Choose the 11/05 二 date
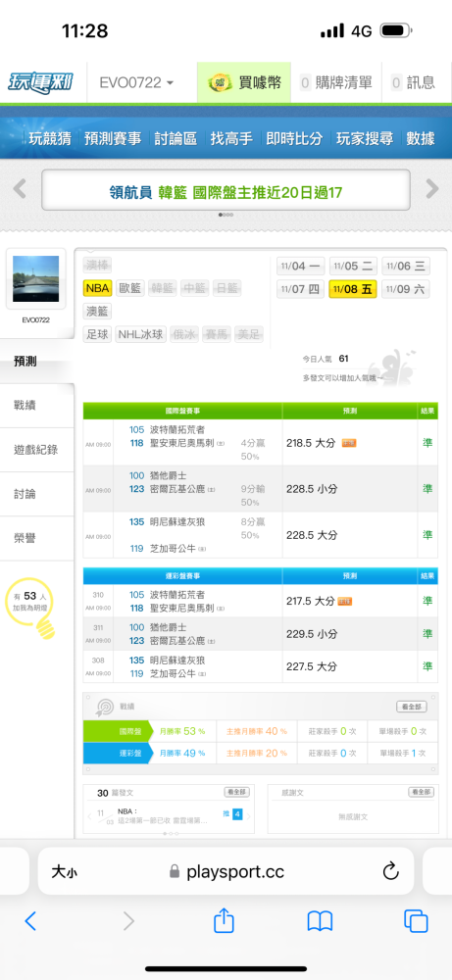452x980 pixels. [x=353, y=267]
